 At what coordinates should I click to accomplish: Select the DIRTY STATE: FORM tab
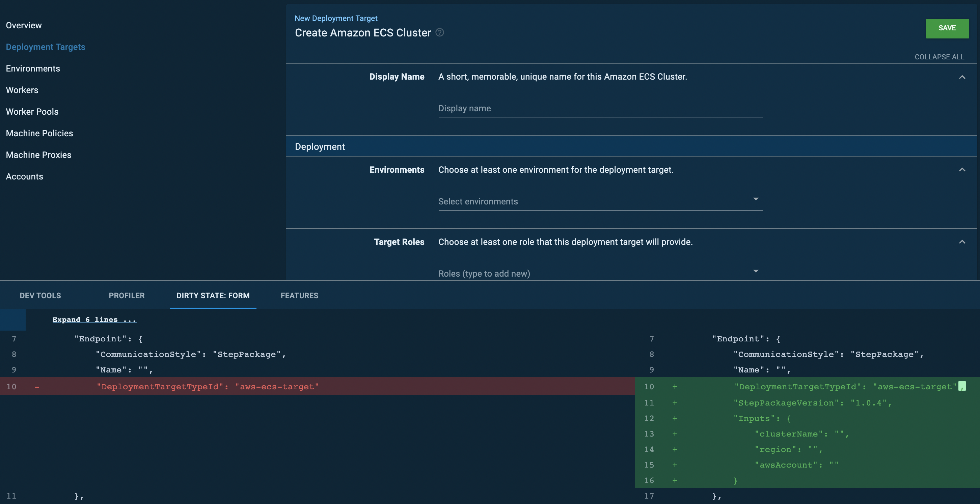pos(213,296)
